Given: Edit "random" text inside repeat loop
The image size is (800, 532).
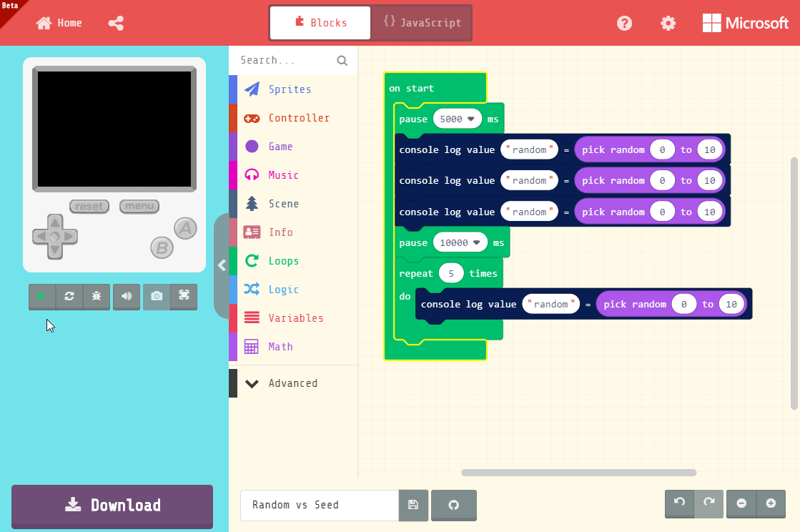Looking at the screenshot, I should coord(551,304).
